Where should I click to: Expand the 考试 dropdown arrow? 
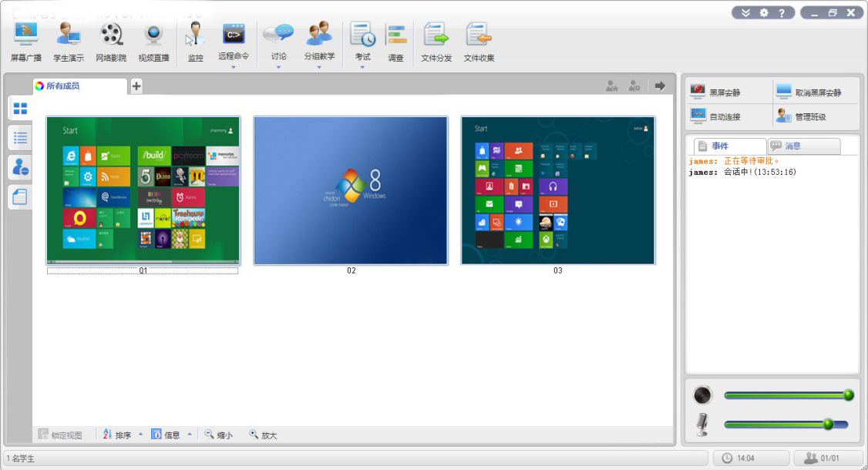(362, 68)
